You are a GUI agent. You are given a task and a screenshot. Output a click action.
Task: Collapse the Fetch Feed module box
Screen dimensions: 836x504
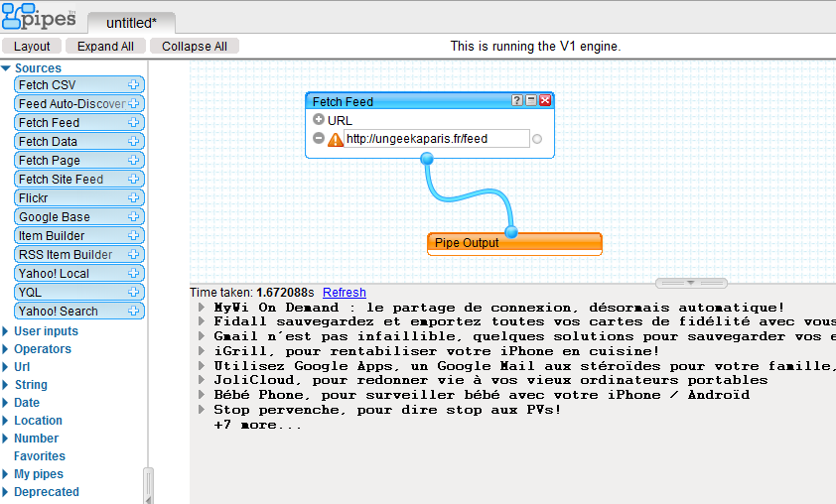pos(531,101)
